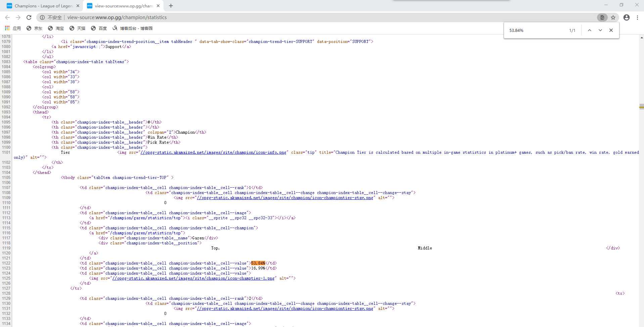Open the 博客后台 - 博客园 bookmark
Viewport: 644px width, 327px height.
point(132,28)
